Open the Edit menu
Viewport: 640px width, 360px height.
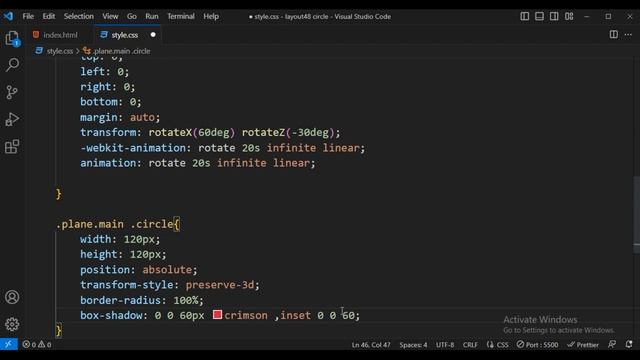[x=49, y=16]
